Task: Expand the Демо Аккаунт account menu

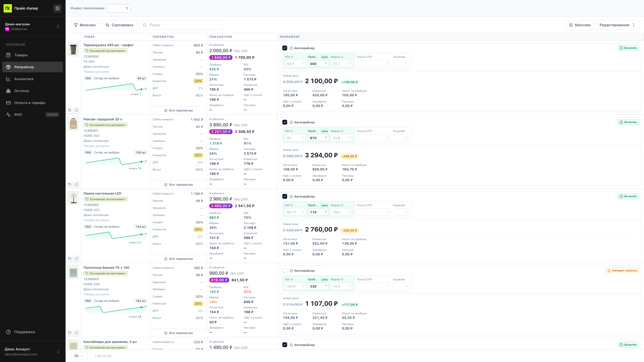Action: pyautogui.click(x=33, y=352)
